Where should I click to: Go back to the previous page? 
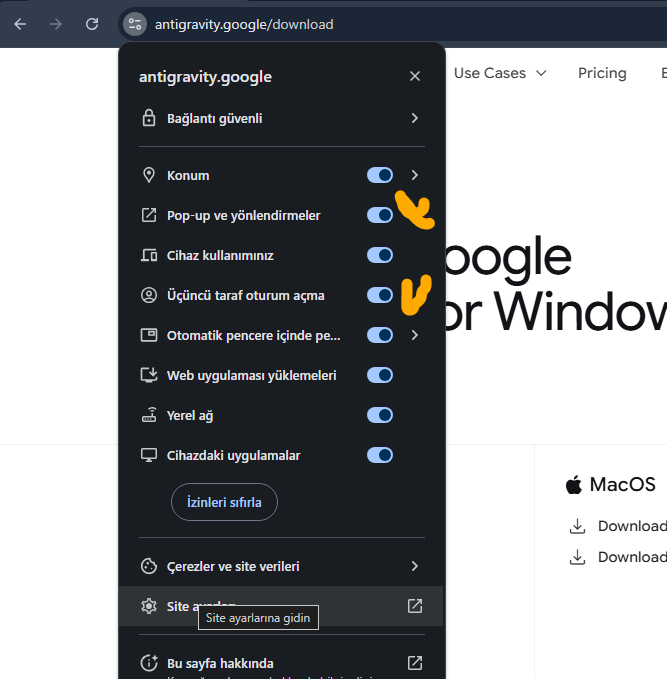20,24
